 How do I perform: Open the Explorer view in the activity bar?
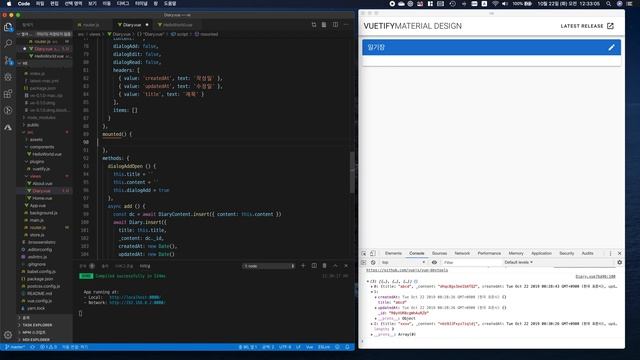coord(8,27)
